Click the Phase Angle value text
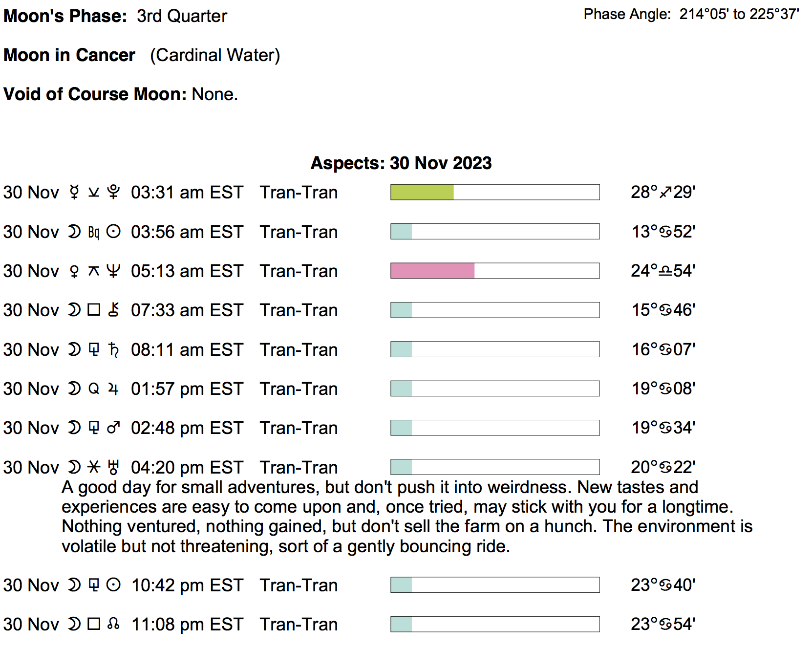The image size is (812, 649). click(x=739, y=14)
